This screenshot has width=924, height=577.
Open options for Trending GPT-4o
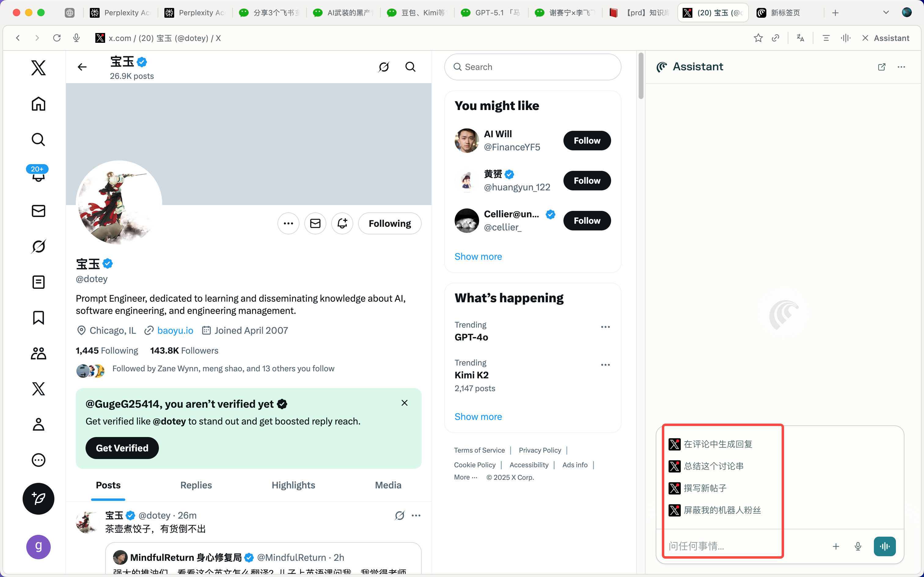coord(605,327)
